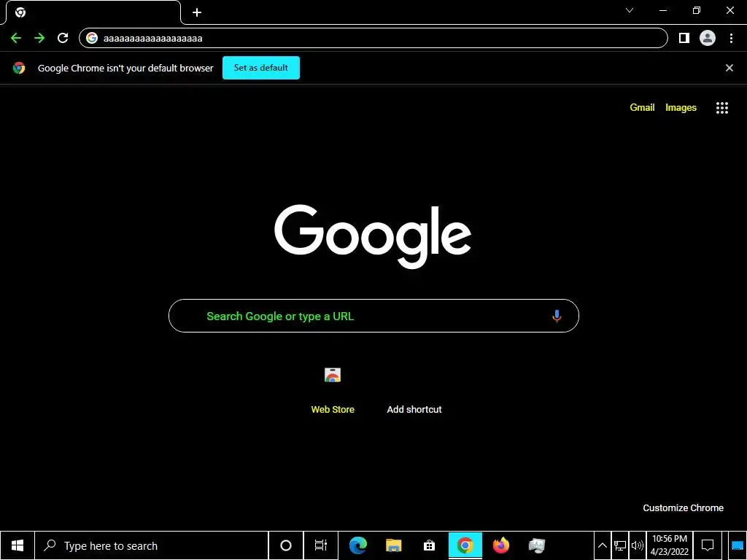Screen dimensions: 747x560
Task: Open File Explorer from the taskbar
Action: [393, 545]
